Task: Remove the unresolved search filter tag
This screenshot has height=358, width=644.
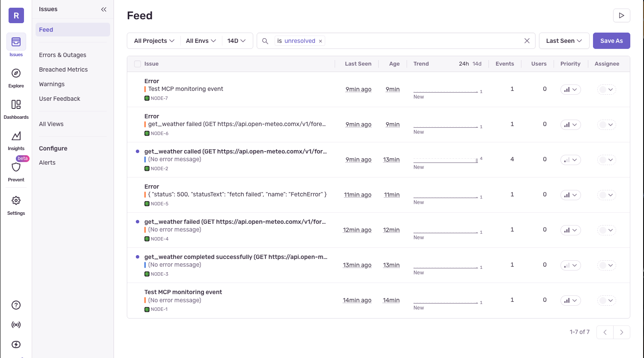Action: (320, 41)
